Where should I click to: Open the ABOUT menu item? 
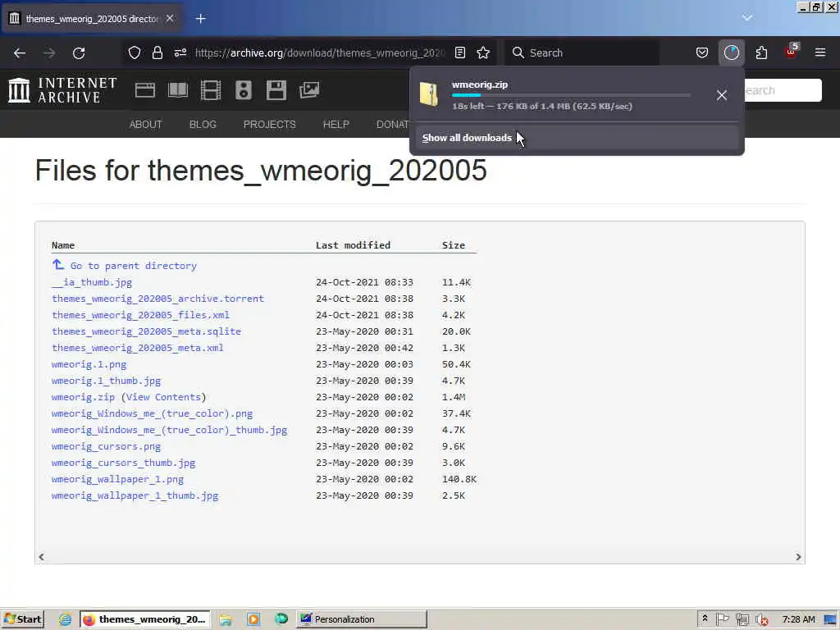[x=146, y=125]
